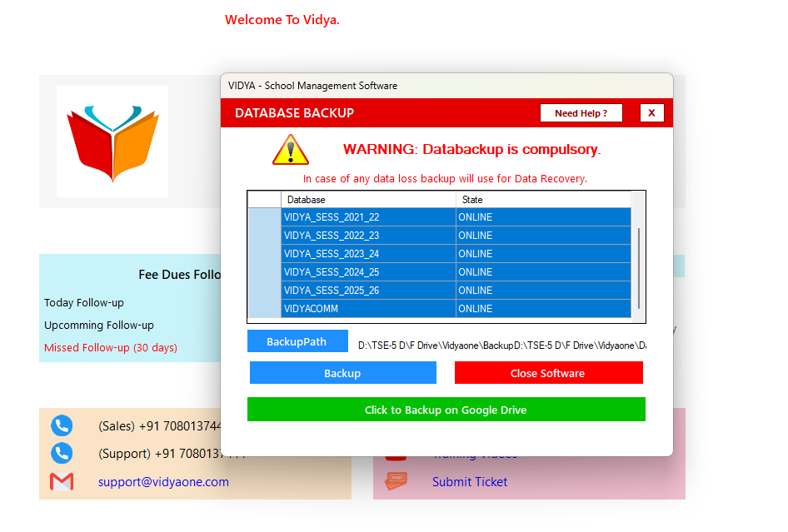Click the Vidya book logo
Screen dimensions: 788x532
[112, 142]
